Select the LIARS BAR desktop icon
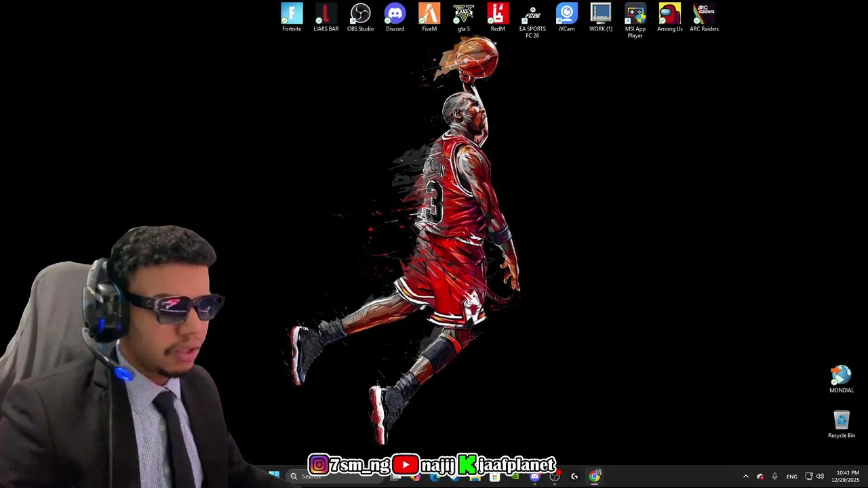 tap(326, 18)
